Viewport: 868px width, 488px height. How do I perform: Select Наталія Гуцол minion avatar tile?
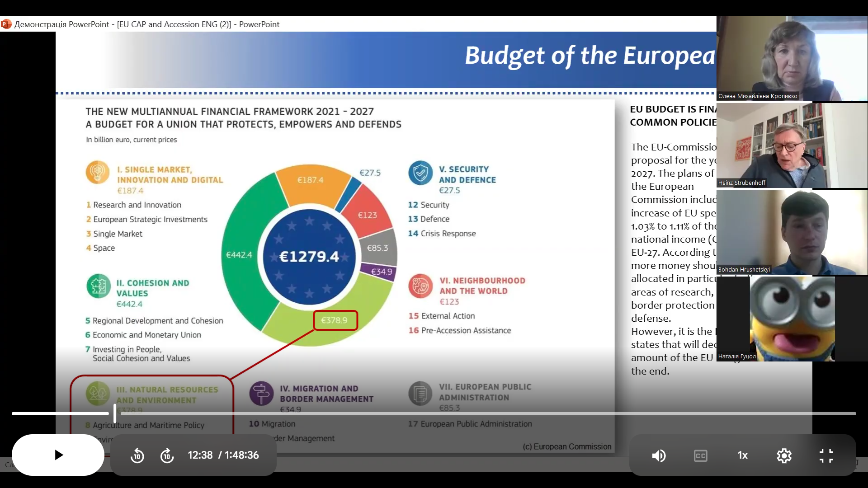[x=792, y=319]
